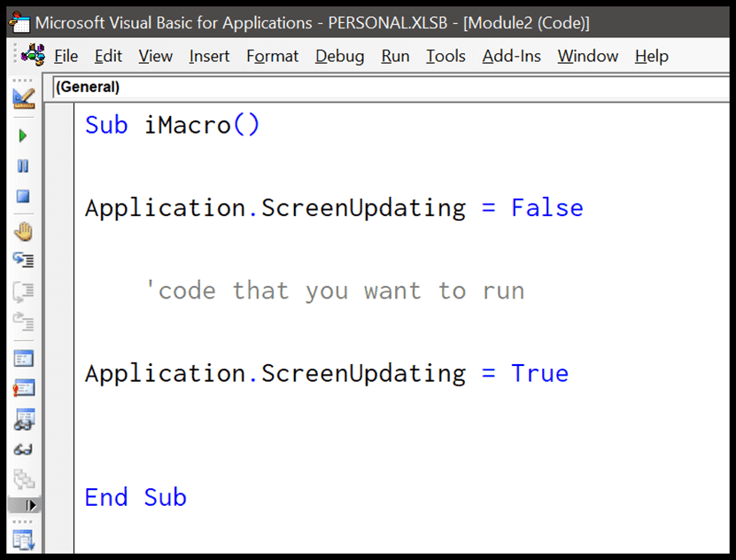Open the Immediate Window icon

point(23,387)
